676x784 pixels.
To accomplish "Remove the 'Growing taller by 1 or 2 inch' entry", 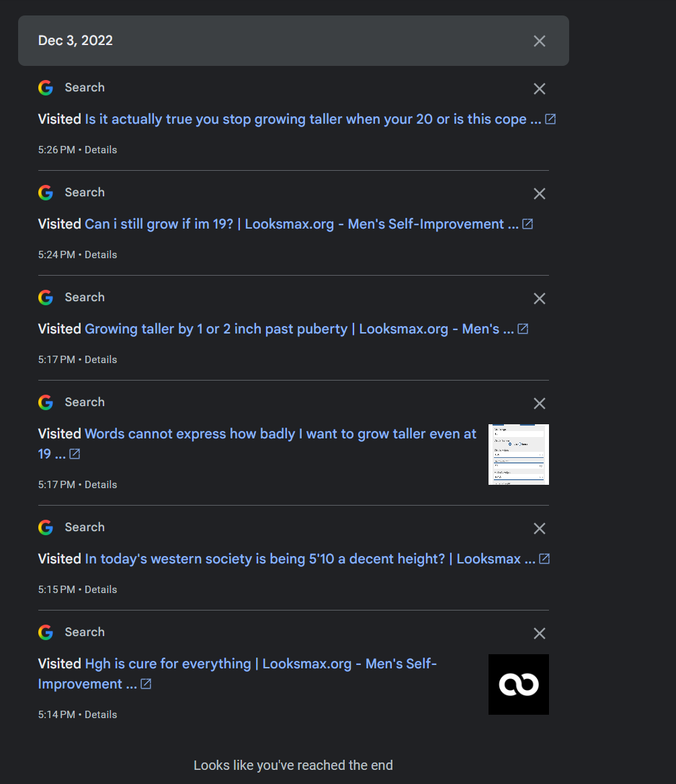I will (x=539, y=299).
